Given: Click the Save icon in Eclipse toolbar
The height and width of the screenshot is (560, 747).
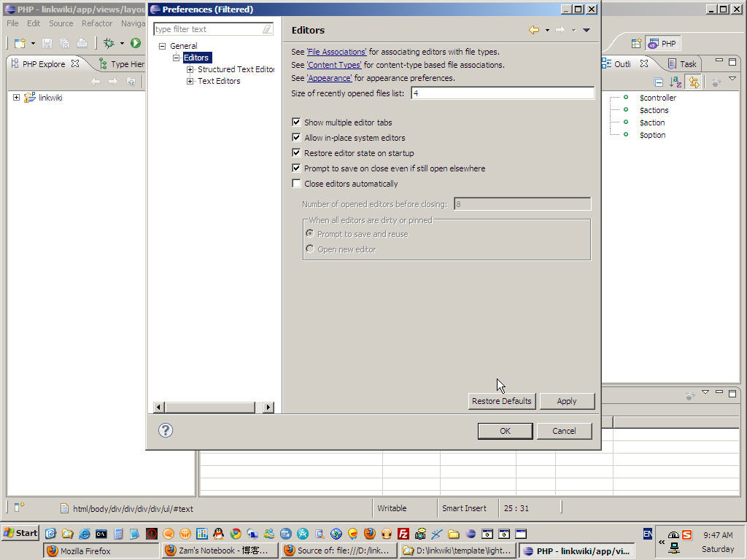Looking at the screenshot, I should [47, 43].
